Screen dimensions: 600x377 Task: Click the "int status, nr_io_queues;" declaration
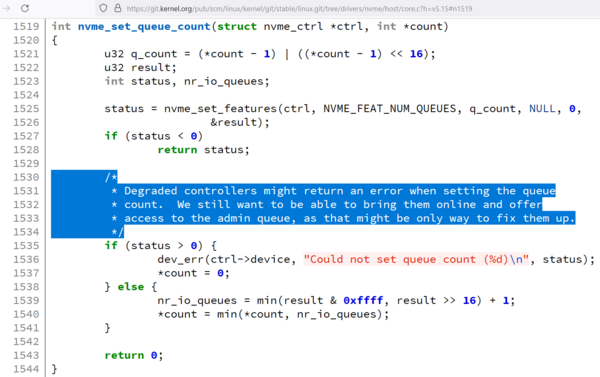coord(187,82)
